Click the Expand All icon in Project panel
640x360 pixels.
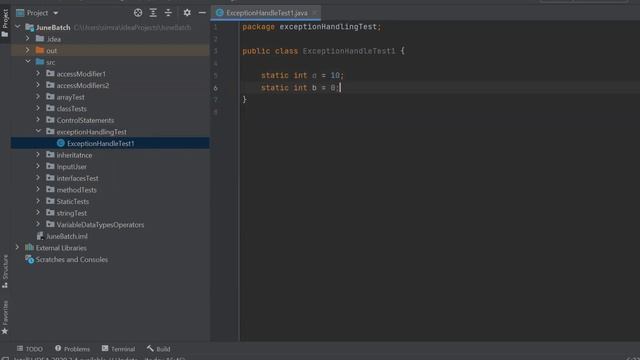pos(153,13)
